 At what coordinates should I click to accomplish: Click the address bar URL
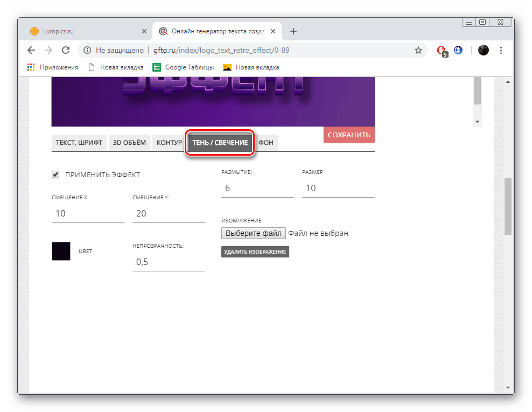coord(221,50)
